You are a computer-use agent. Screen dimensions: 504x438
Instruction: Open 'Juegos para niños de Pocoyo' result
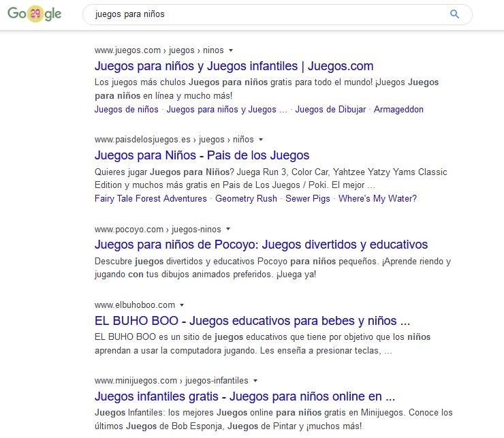pyautogui.click(x=261, y=245)
